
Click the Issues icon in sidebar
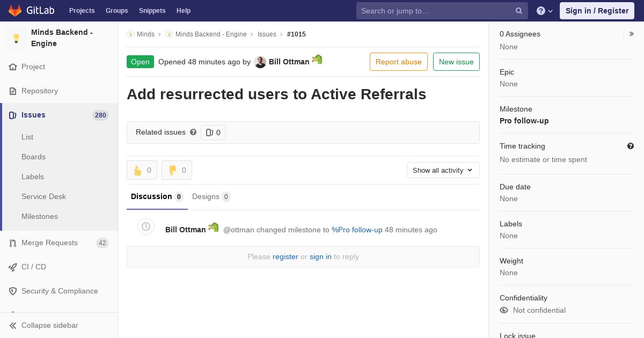point(13,115)
